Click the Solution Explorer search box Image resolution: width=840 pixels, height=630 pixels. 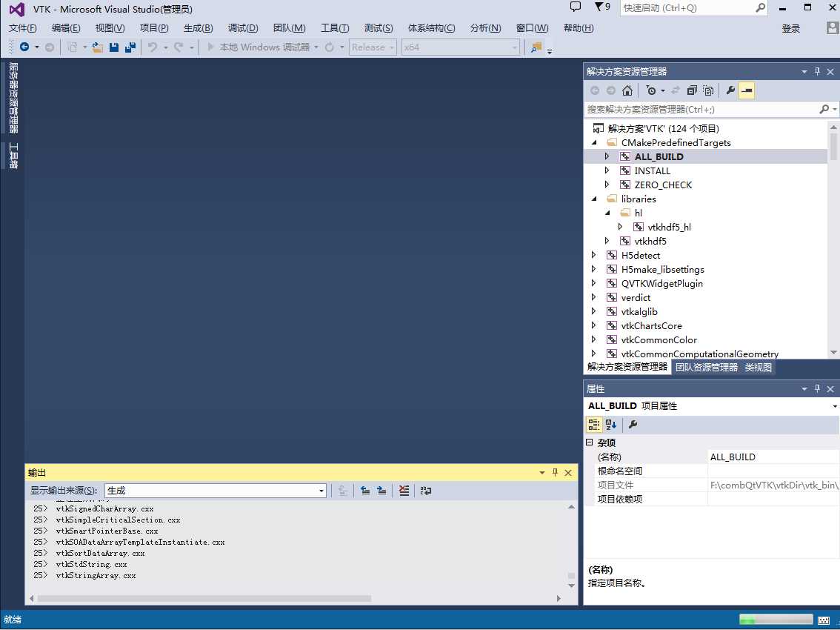click(701, 110)
